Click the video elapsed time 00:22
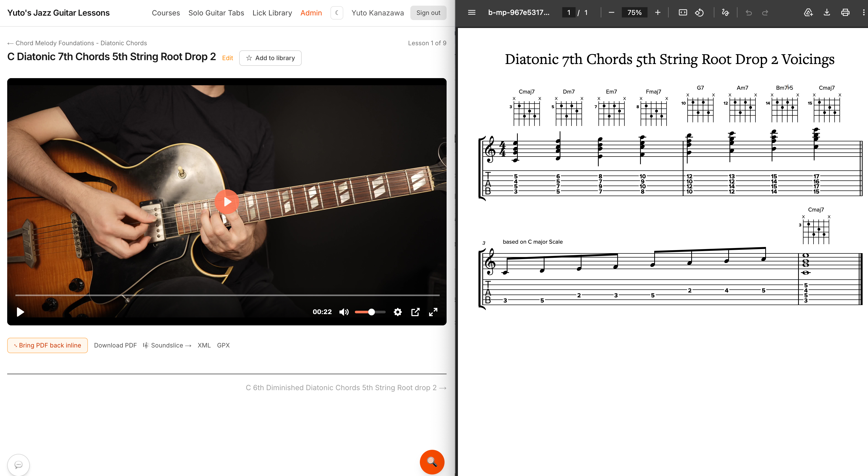Screen dimensions: 868x476 [322, 312]
